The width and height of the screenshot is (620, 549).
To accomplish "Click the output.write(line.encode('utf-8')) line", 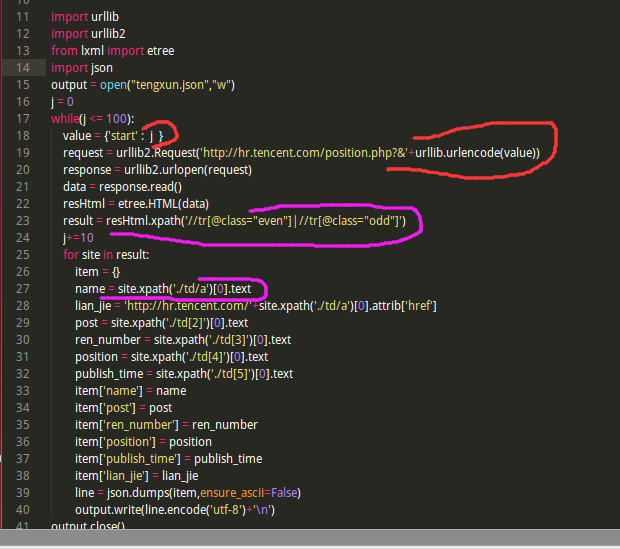I will (175, 510).
